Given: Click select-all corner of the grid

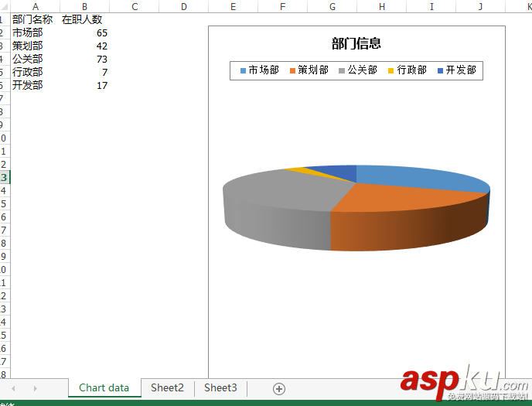Looking at the screenshot, I should [x=4, y=6].
